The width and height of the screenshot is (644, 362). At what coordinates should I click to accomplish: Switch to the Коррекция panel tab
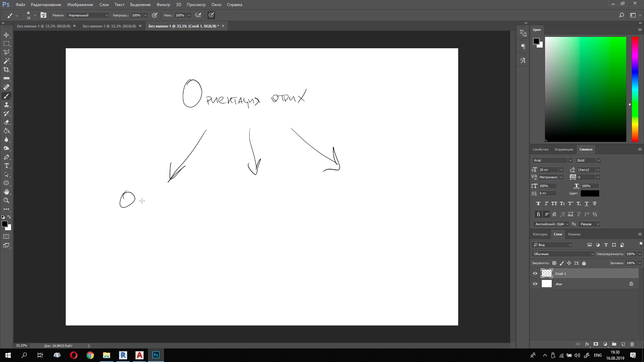(x=563, y=149)
